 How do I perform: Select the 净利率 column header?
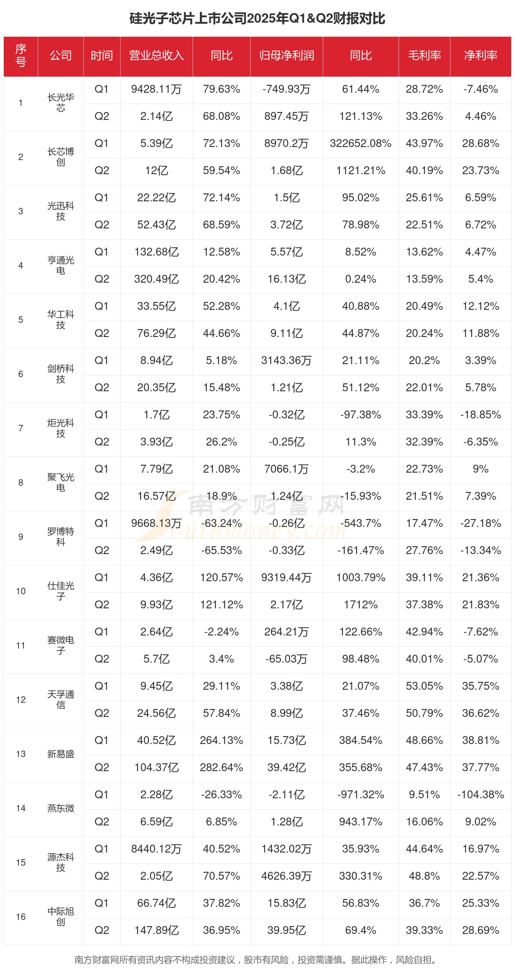coord(480,56)
